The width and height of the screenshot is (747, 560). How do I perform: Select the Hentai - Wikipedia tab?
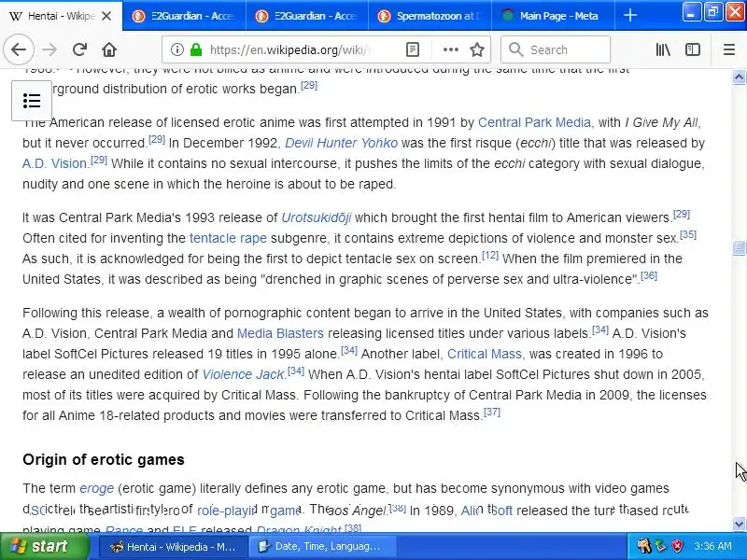[x=61, y=16]
